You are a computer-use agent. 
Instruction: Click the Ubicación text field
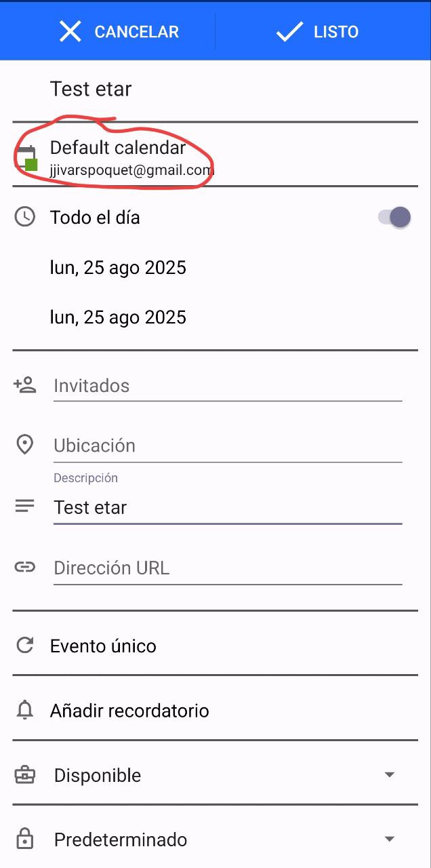pyautogui.click(x=227, y=446)
